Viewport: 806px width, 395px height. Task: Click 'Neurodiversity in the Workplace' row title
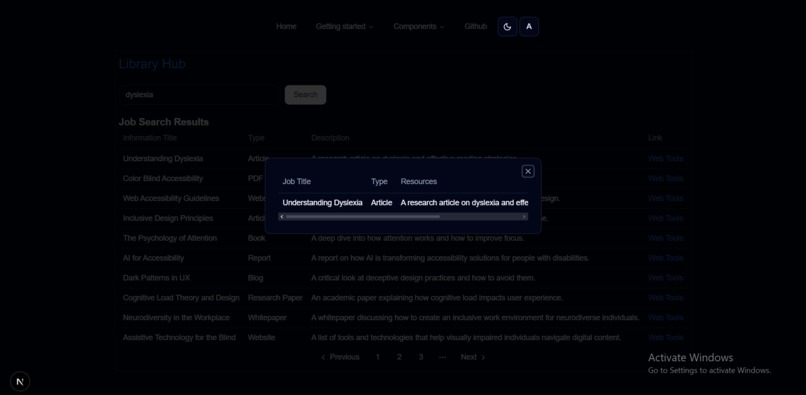click(176, 317)
